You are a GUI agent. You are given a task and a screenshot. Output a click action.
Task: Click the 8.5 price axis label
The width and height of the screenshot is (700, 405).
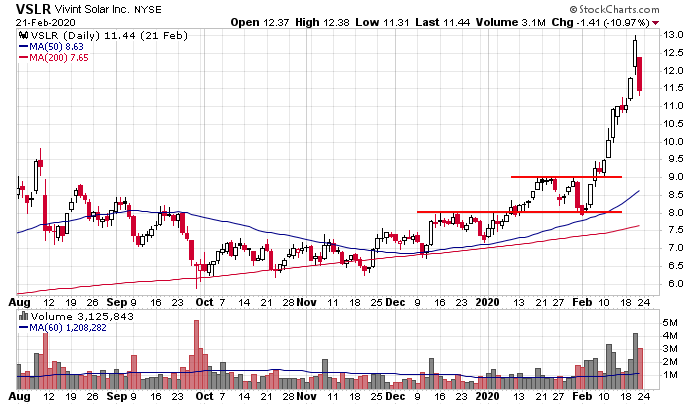pyautogui.click(x=675, y=195)
